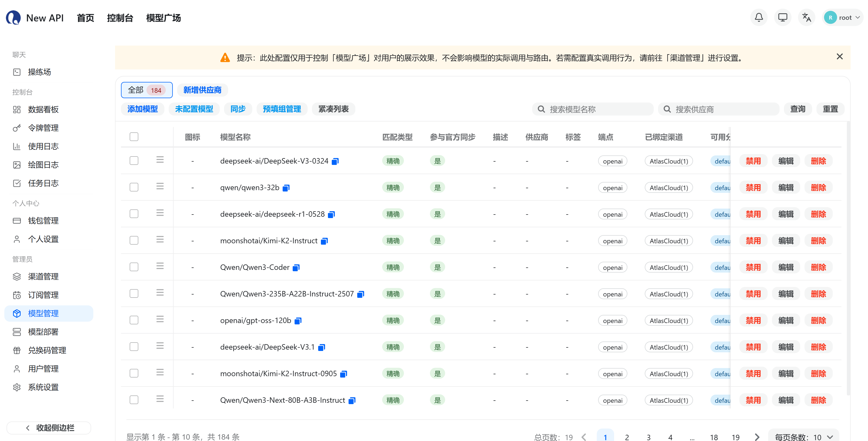Image resolution: width=868 pixels, height=441 pixels.
Task: Click the 同步 sync button
Action: (x=238, y=109)
